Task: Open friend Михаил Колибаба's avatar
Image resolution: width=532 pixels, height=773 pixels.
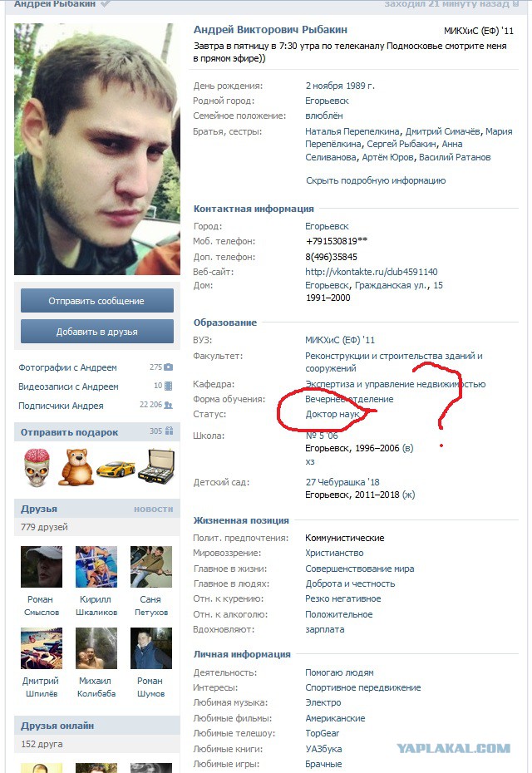Action: coord(96,647)
